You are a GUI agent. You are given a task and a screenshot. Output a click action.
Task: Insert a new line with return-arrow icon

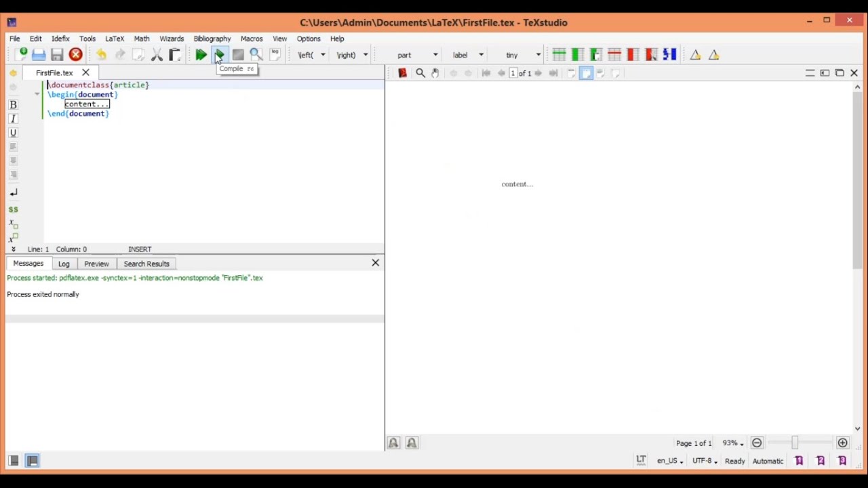click(x=13, y=192)
